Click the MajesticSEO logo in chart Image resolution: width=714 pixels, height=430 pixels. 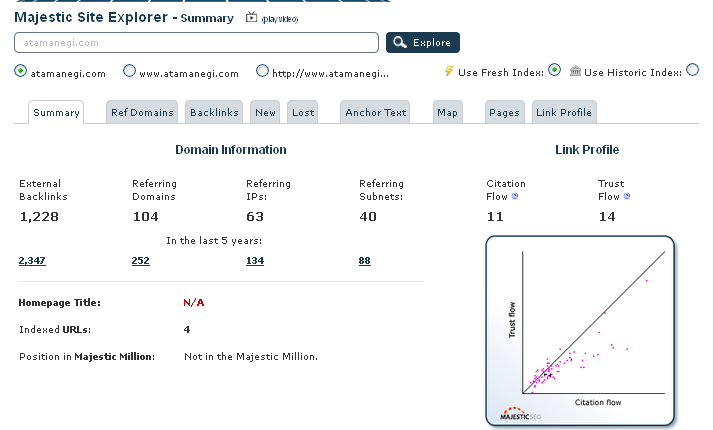[520, 413]
